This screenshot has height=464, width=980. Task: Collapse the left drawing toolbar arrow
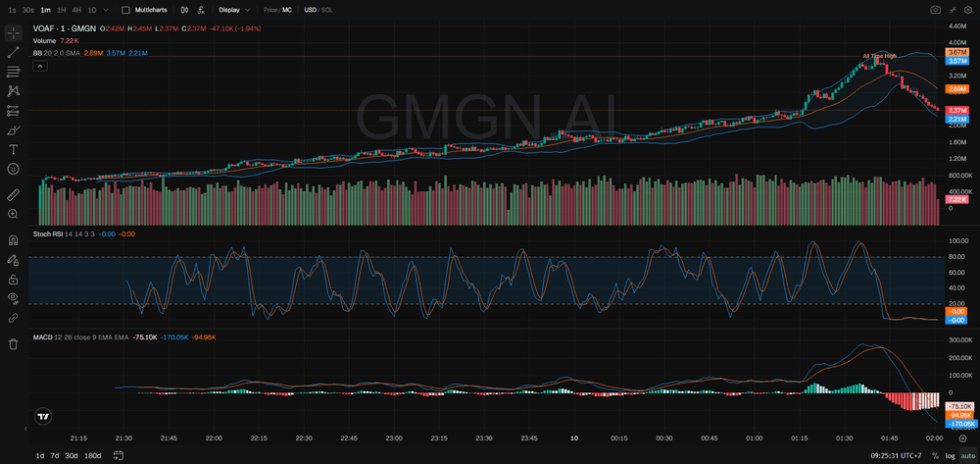point(25,429)
